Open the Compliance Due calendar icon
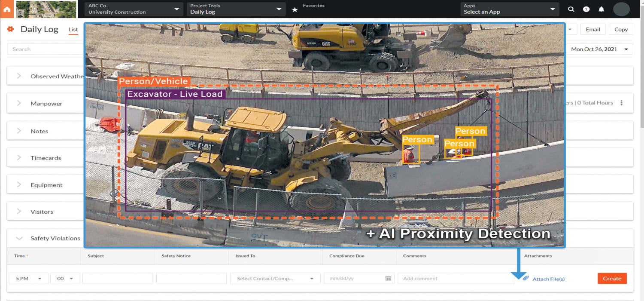Image resolution: width=644 pixels, height=301 pixels. coord(388,278)
